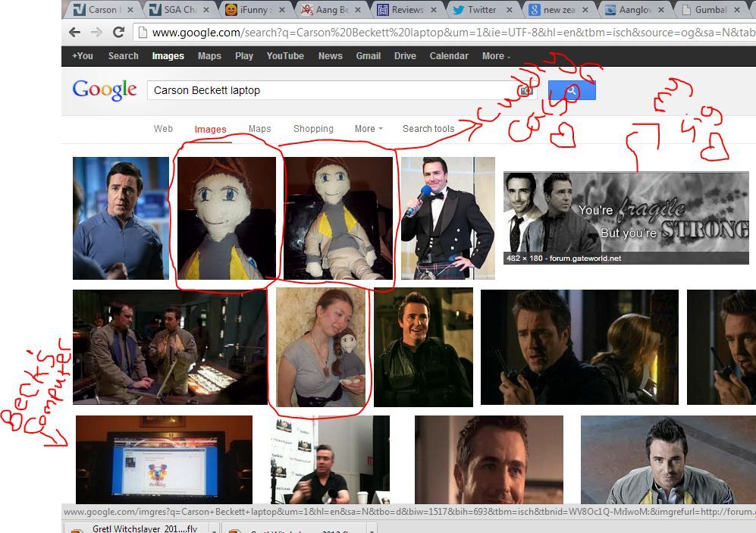The width and height of the screenshot is (756, 533).
Task: Reload the page with the refresh icon
Action: [x=118, y=33]
